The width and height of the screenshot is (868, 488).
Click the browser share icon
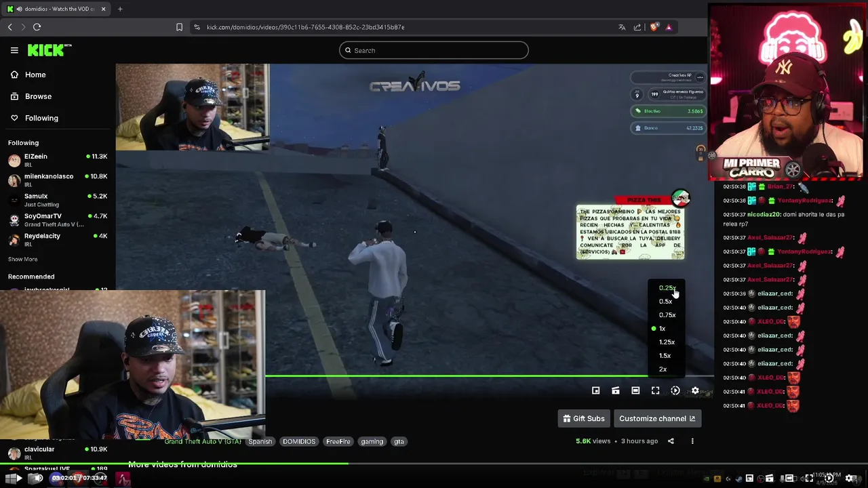(x=637, y=27)
